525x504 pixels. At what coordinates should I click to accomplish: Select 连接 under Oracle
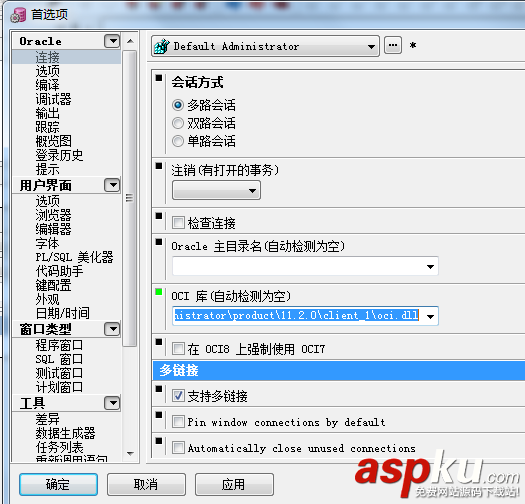coord(48,57)
